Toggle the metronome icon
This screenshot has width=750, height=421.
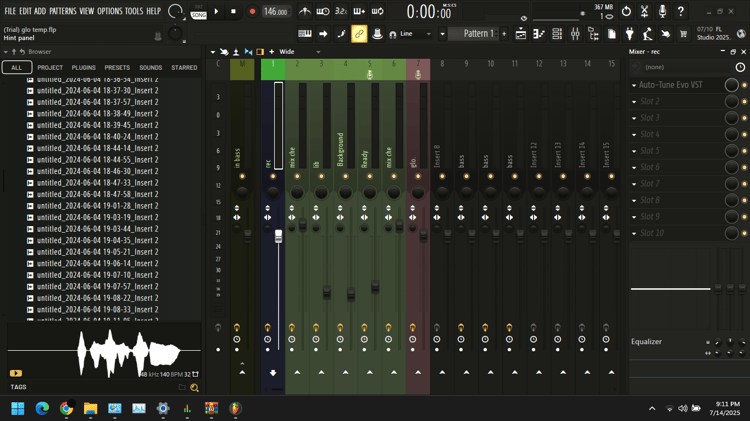[x=304, y=11]
